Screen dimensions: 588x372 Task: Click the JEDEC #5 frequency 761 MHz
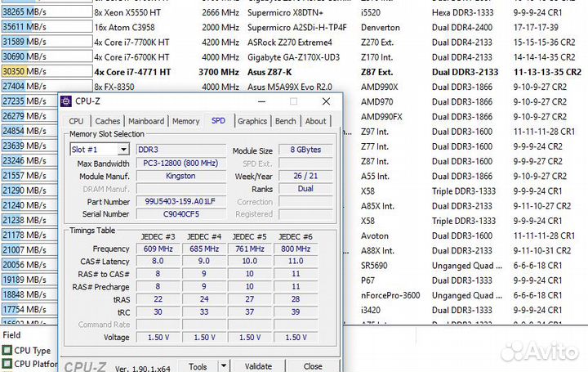(250, 249)
